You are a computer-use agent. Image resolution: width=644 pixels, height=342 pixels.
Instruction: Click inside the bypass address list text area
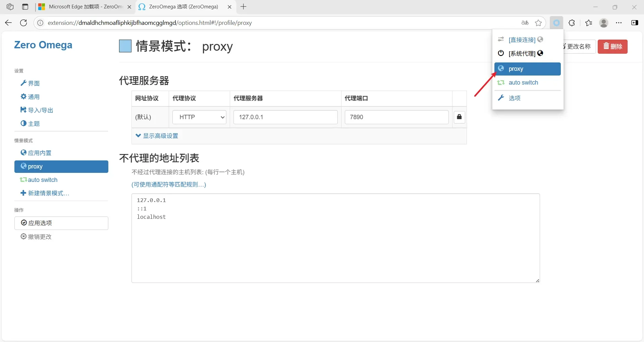point(335,238)
